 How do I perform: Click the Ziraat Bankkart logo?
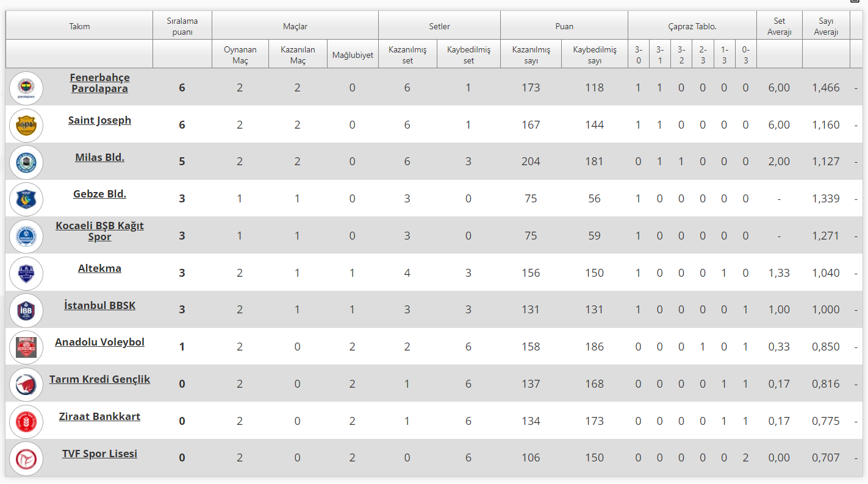coord(26,421)
